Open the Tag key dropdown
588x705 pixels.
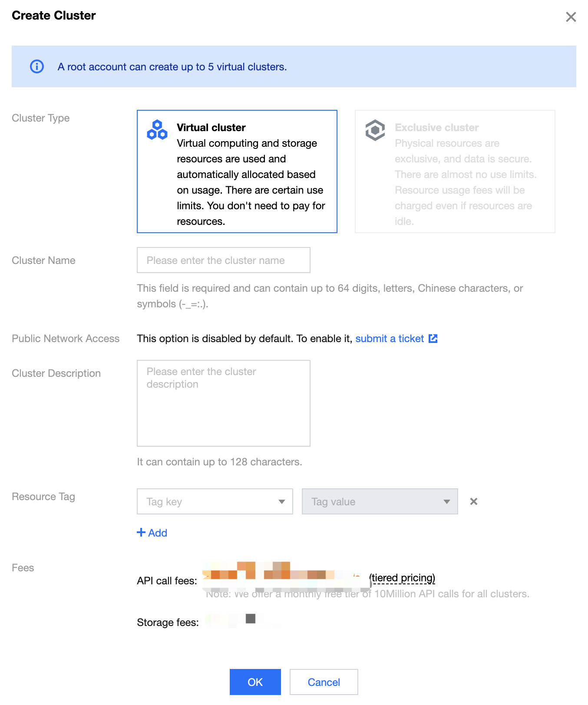click(x=215, y=501)
